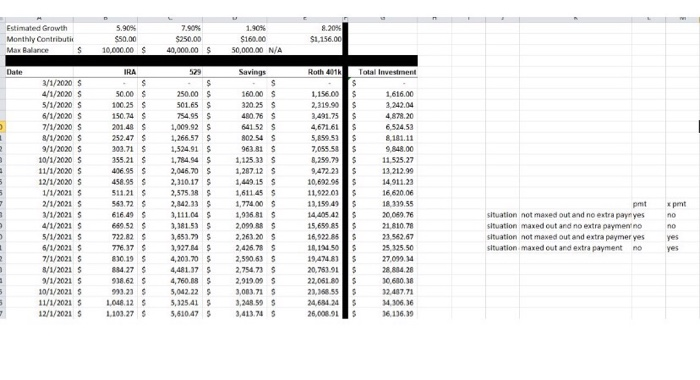This screenshot has height=380, width=700.
Task: Click 529 value 5,610.47
Action: 170,313
